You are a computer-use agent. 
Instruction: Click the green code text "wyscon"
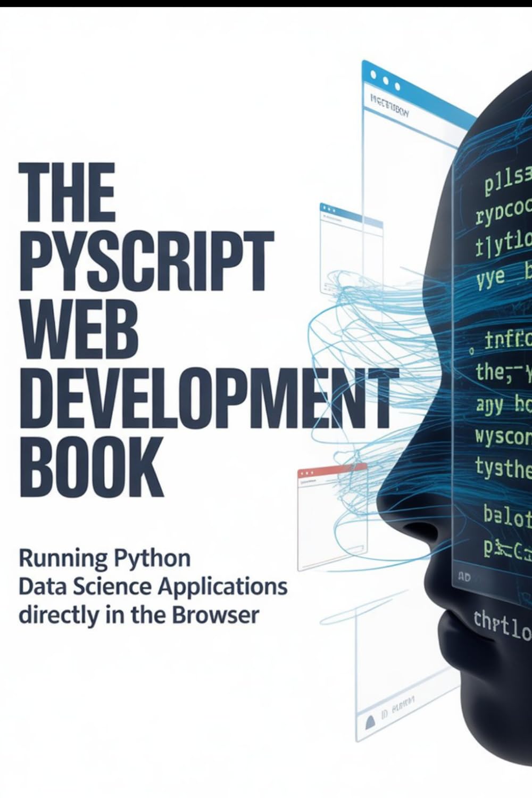(x=503, y=438)
